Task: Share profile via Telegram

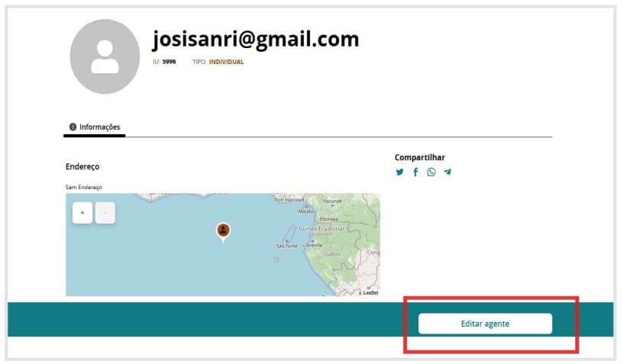Action: [447, 172]
